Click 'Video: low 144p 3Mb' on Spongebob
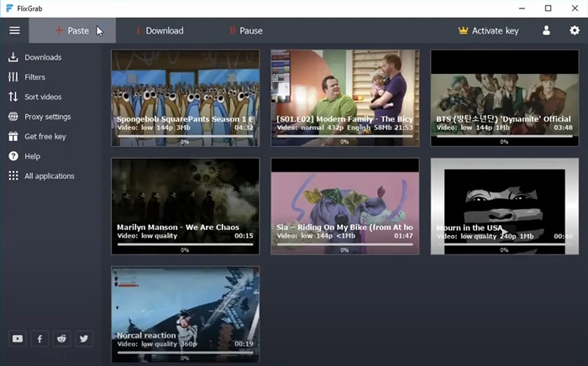 [154, 128]
